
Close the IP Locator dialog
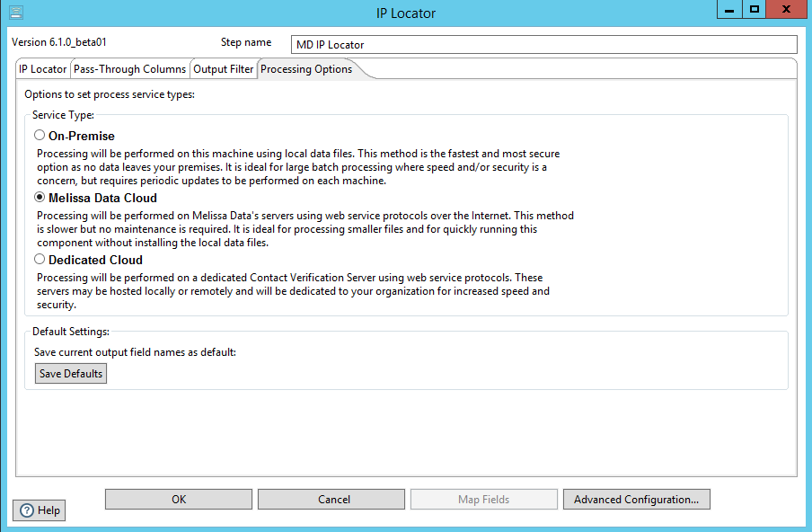[788, 10]
